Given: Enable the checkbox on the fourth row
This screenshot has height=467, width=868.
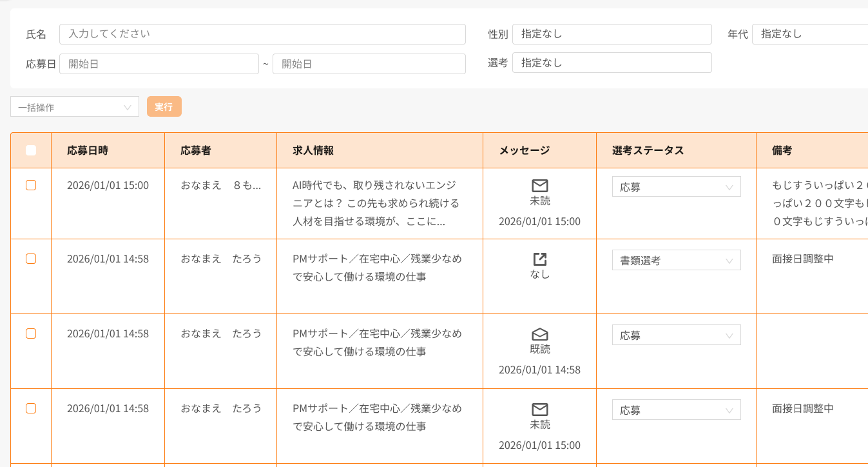Looking at the screenshot, I should [x=30, y=408].
